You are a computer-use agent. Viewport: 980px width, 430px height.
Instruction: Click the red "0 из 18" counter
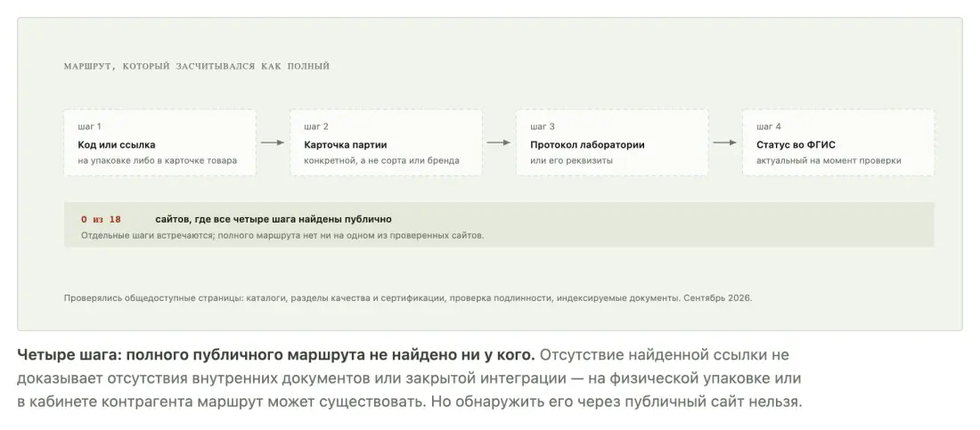[x=101, y=220]
